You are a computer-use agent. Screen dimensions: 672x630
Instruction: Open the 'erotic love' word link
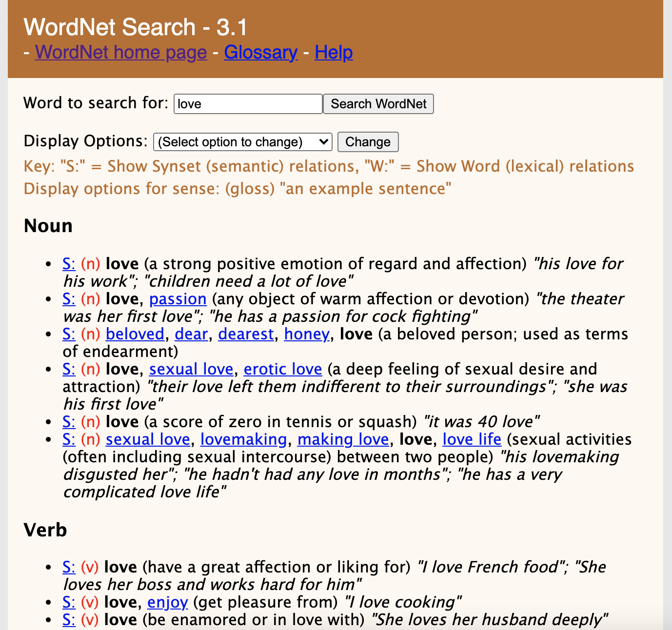(282, 369)
